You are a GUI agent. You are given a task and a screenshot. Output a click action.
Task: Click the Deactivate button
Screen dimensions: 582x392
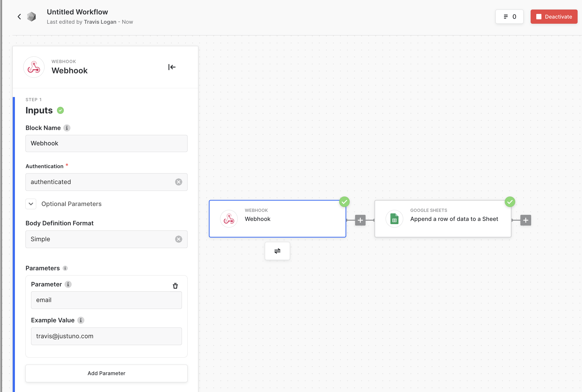click(x=554, y=17)
